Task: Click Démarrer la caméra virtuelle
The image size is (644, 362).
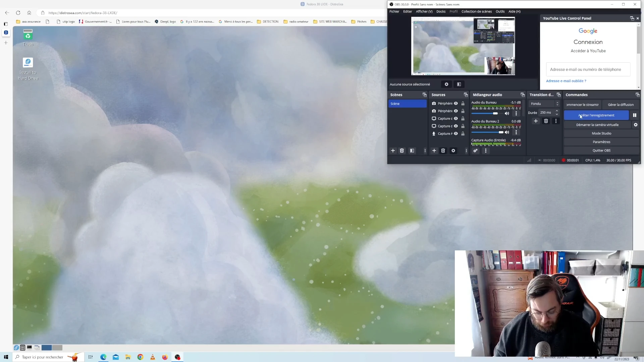Action: (x=597, y=125)
